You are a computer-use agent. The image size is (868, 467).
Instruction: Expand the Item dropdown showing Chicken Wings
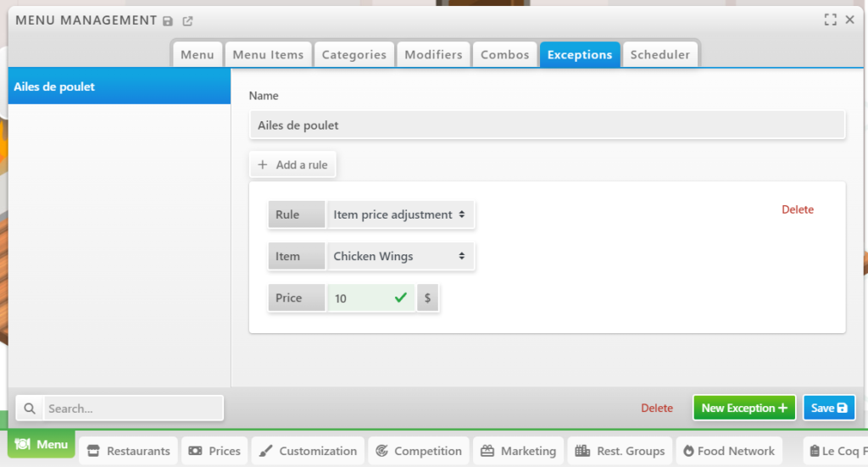[x=399, y=256]
